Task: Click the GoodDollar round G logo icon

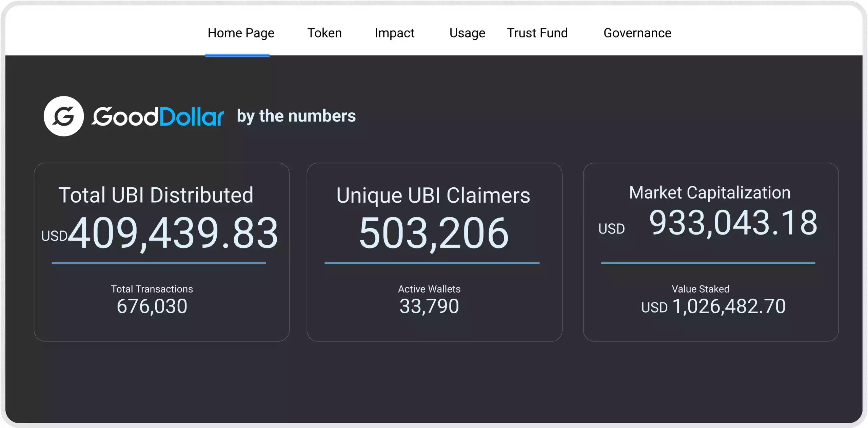Action: tap(64, 116)
